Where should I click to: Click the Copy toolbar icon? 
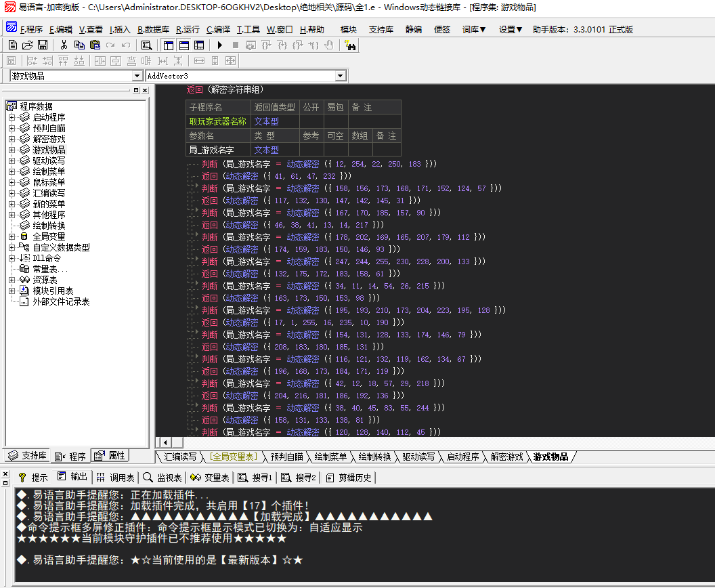pyautogui.click(x=79, y=45)
